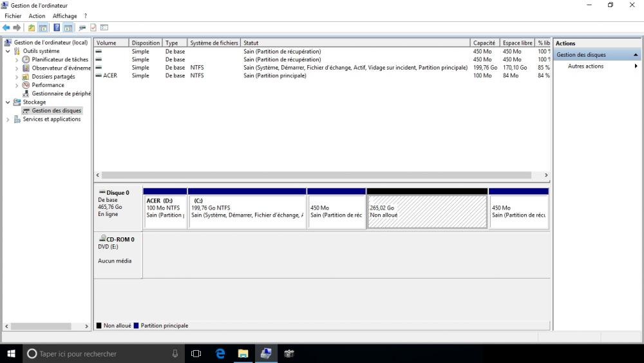Expand Services et applications node arrow

click(x=8, y=119)
